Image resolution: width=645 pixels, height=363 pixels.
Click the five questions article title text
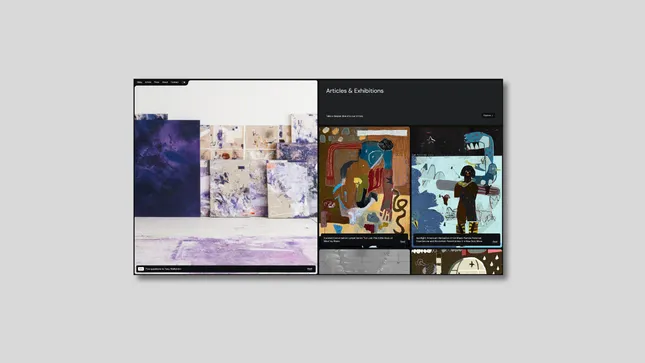[x=163, y=269]
